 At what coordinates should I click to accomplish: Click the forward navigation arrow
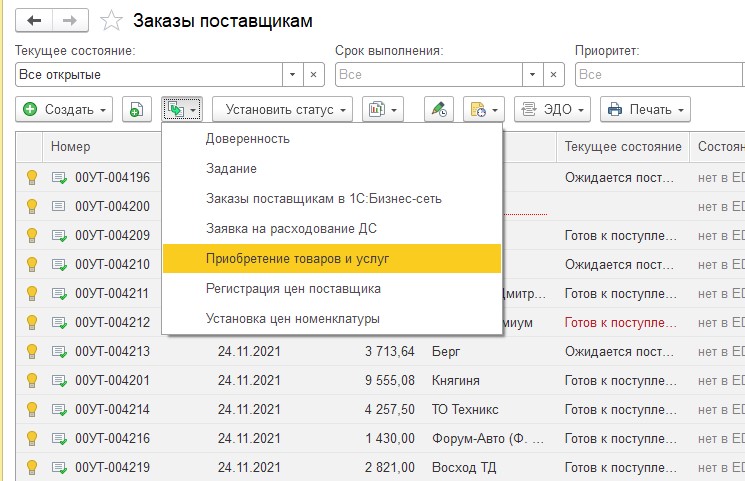coord(70,20)
